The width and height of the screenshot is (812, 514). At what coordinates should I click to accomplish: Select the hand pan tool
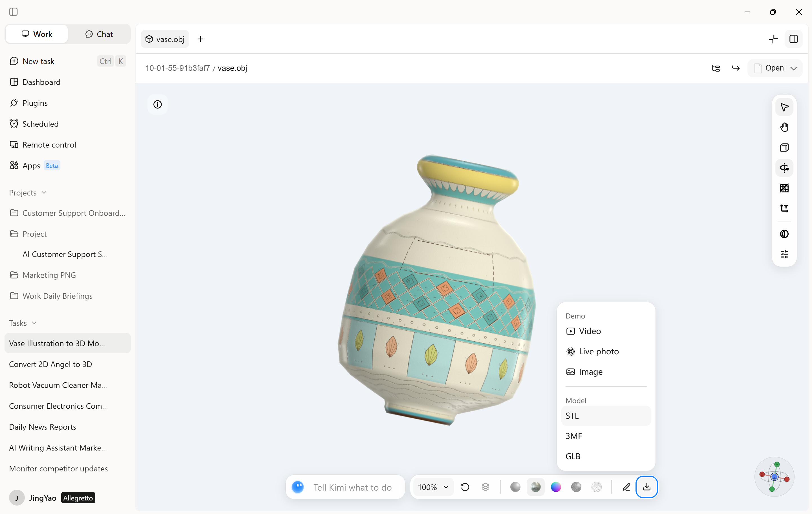(x=784, y=127)
